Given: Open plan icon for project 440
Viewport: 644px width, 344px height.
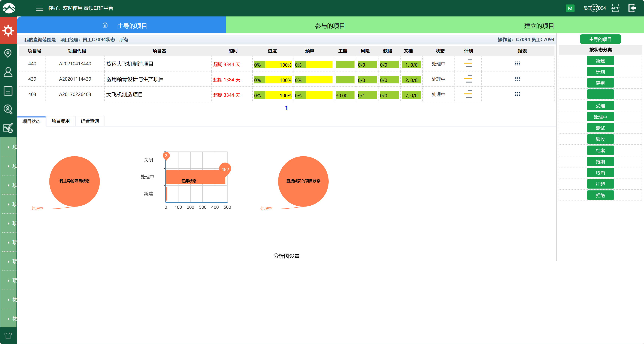Looking at the screenshot, I should [468, 63].
